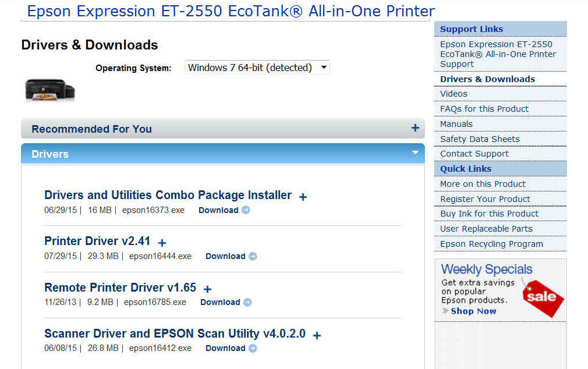The image size is (588, 369).
Task: Open Register Your Product link
Action: pyautogui.click(x=485, y=199)
